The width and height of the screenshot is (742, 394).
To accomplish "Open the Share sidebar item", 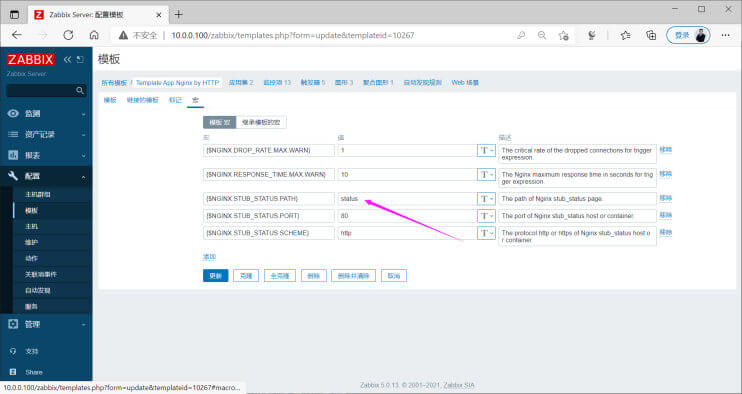I will [34, 372].
